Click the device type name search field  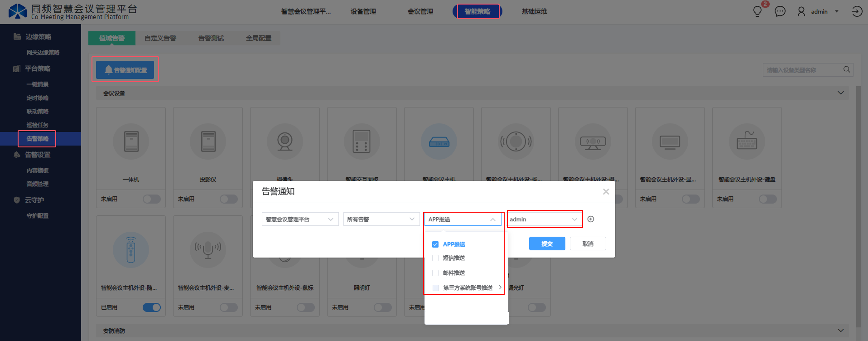pyautogui.click(x=802, y=70)
